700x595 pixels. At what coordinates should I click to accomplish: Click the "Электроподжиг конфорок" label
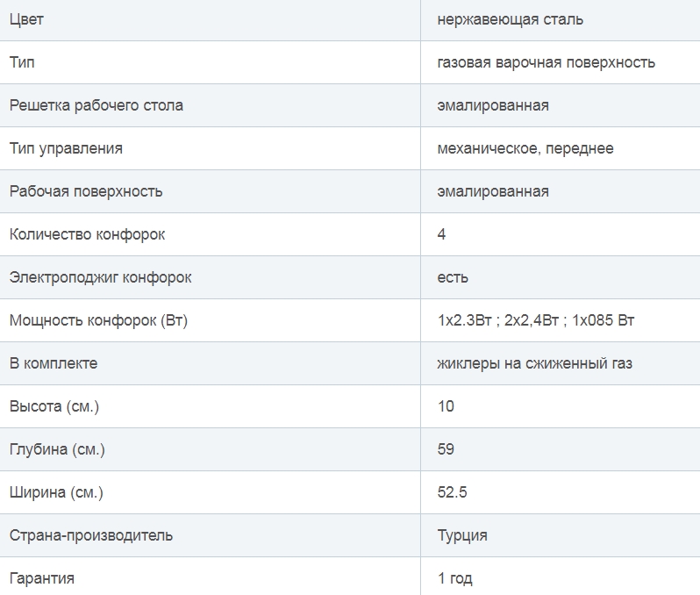[x=100, y=277]
